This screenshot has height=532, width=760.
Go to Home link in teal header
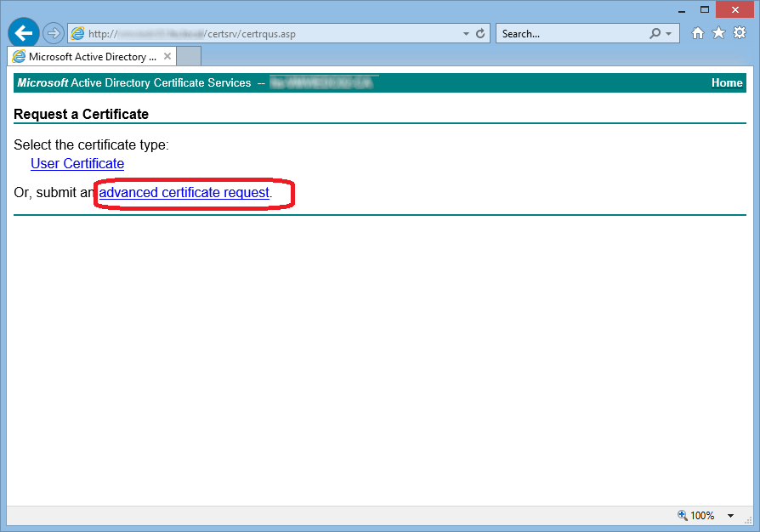(727, 82)
